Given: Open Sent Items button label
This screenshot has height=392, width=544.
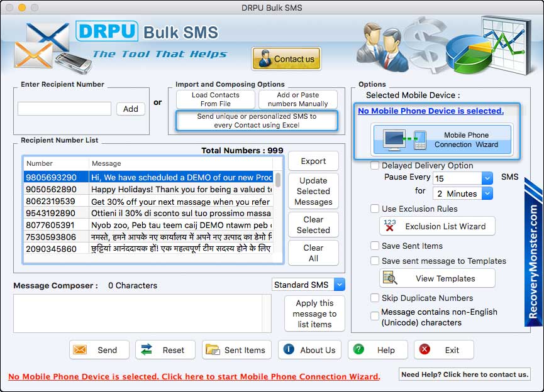Looking at the screenshot, I should 245,350.
